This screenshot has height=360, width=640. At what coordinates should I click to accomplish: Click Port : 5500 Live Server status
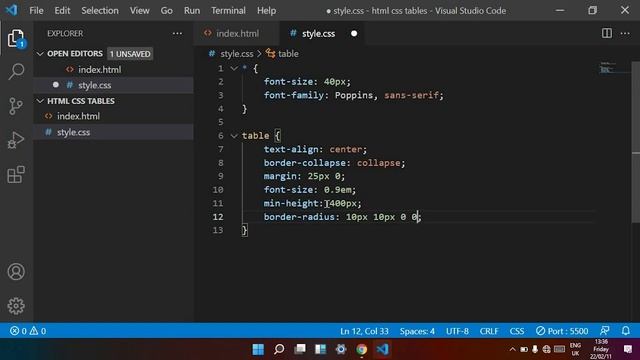tap(562, 331)
